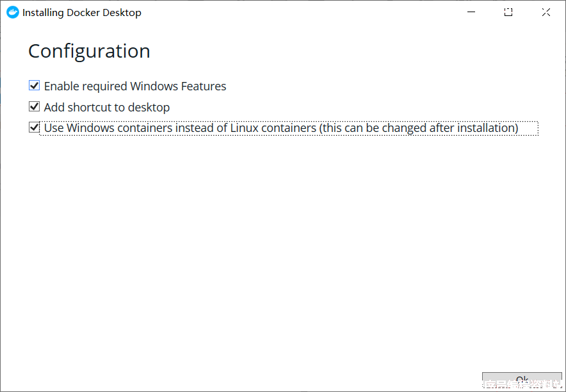Click the words 'Linux containers' in third option
Image resolution: width=566 pixels, height=392 pixels.
coord(273,127)
